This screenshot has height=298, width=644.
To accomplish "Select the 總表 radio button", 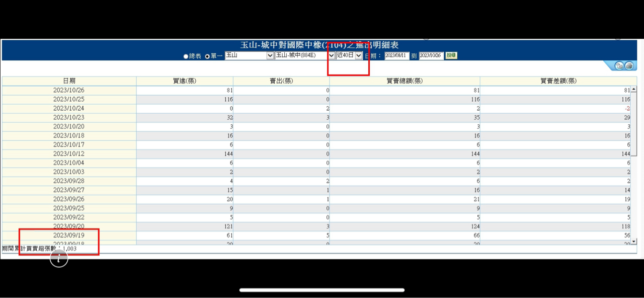I will click(x=186, y=56).
